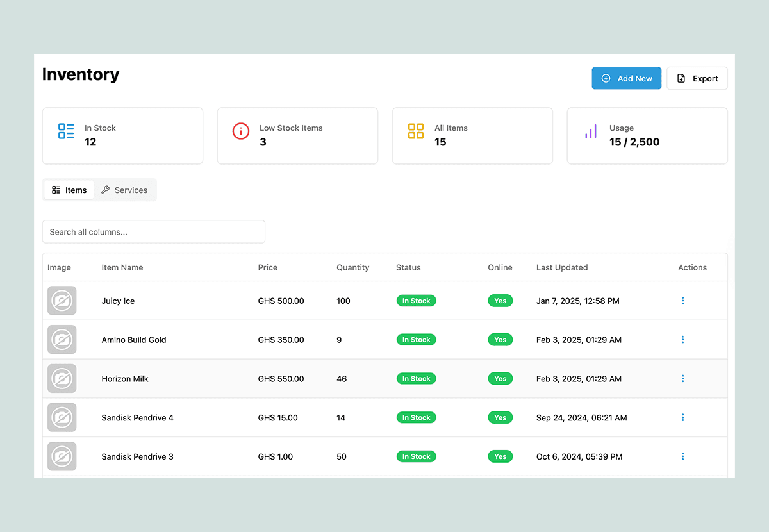Open actions menu for Juicy Ice
This screenshot has width=769, height=532.
pos(682,301)
